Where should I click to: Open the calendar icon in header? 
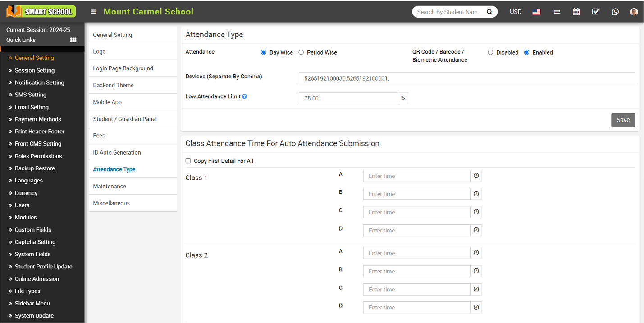coord(576,12)
